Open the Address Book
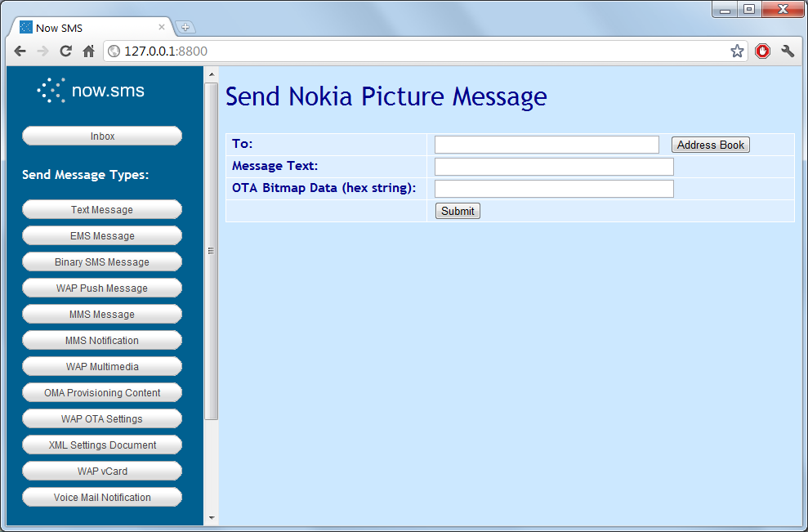The width and height of the screenshot is (808, 532). click(x=711, y=145)
